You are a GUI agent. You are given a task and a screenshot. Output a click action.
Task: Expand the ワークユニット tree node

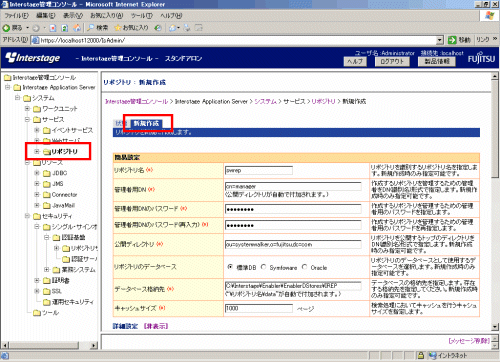[x=28, y=108]
